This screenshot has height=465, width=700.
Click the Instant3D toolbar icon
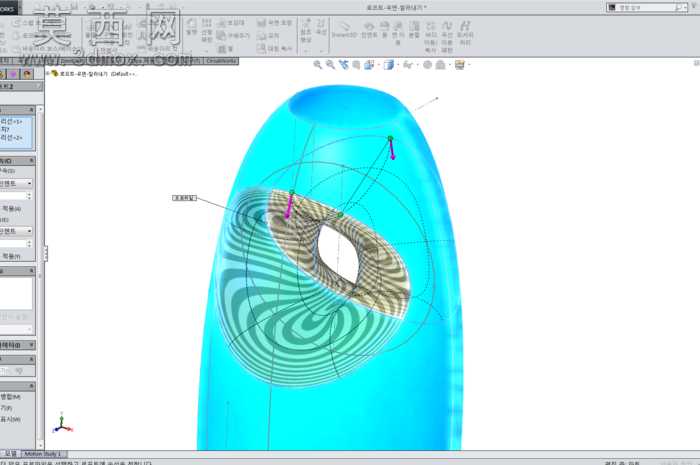(x=344, y=29)
